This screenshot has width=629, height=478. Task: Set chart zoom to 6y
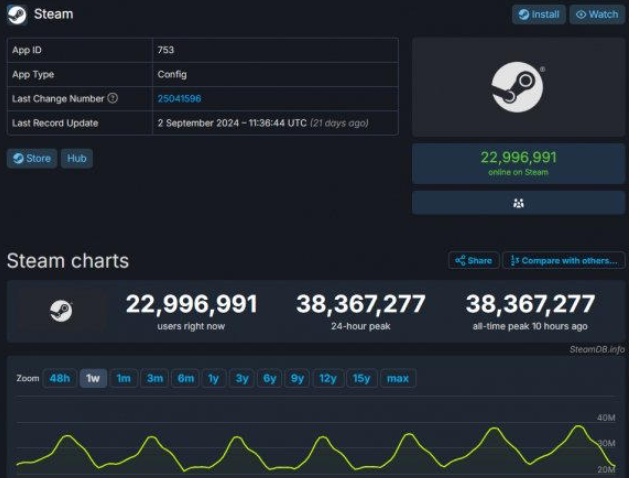[x=270, y=378]
